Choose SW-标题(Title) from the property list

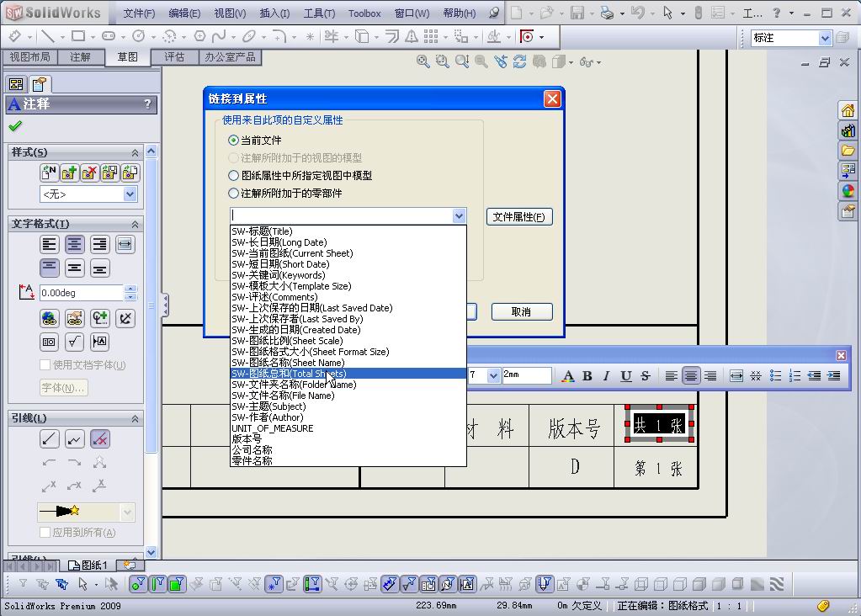tap(348, 231)
